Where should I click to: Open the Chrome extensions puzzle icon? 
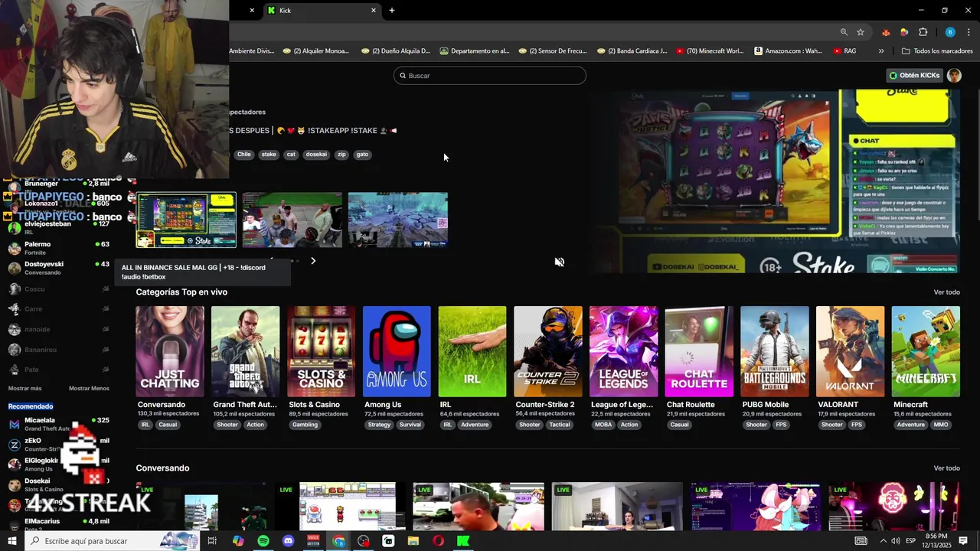923,32
